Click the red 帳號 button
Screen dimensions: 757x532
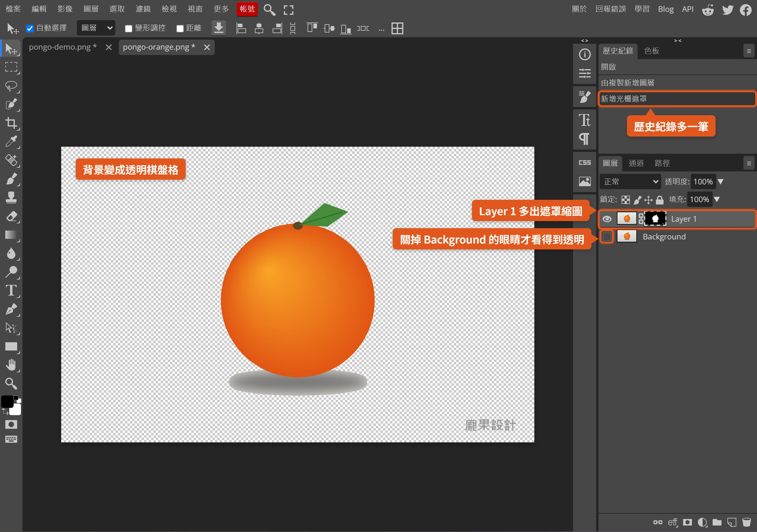(247, 9)
